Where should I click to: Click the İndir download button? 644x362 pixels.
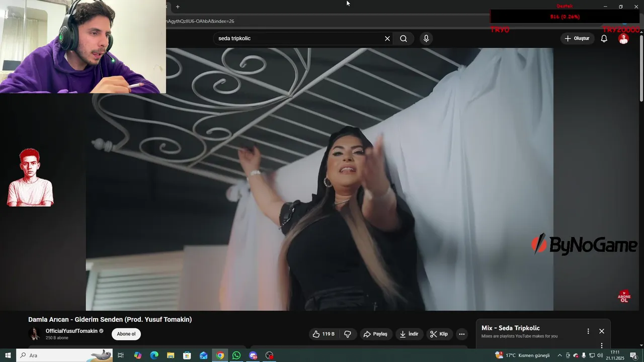pos(409,334)
